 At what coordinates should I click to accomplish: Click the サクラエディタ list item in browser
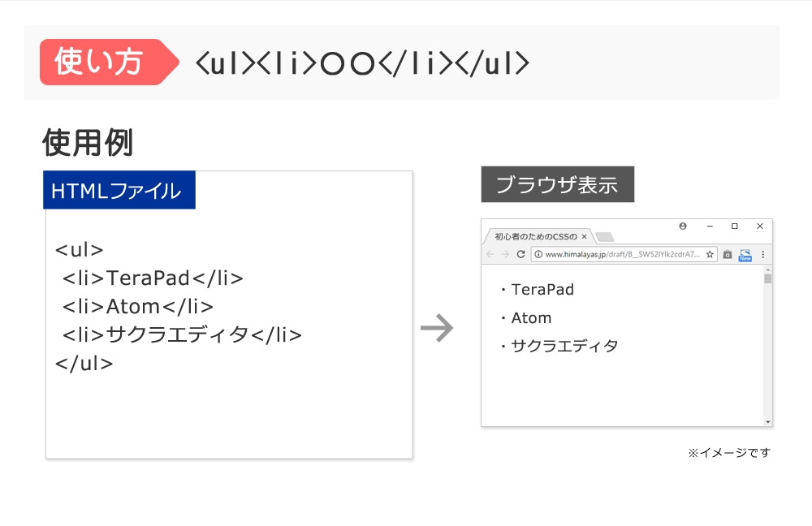[x=559, y=346]
